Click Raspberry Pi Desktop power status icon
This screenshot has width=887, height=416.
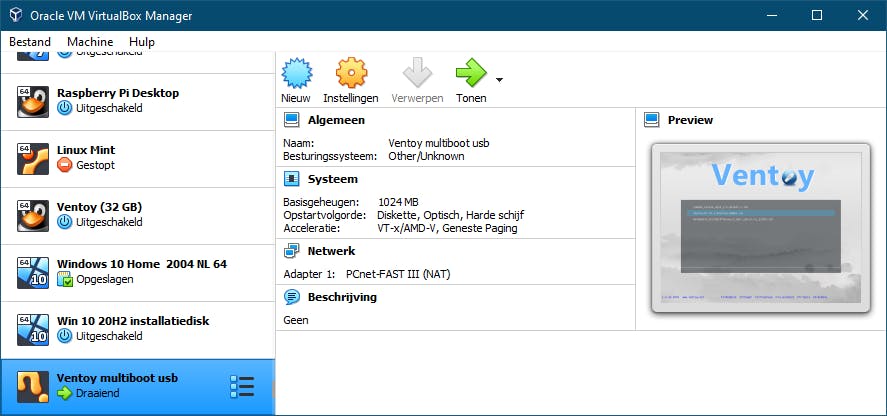[x=64, y=108]
